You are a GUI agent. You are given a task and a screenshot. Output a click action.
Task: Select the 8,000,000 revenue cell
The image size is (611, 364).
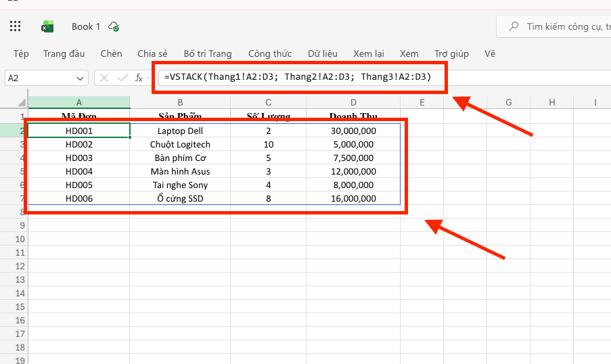(353, 185)
